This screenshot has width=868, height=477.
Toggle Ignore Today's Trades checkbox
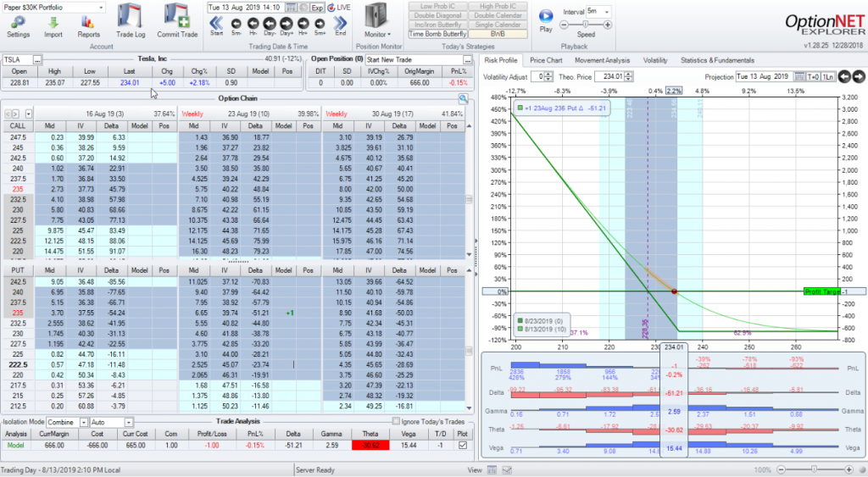click(396, 422)
